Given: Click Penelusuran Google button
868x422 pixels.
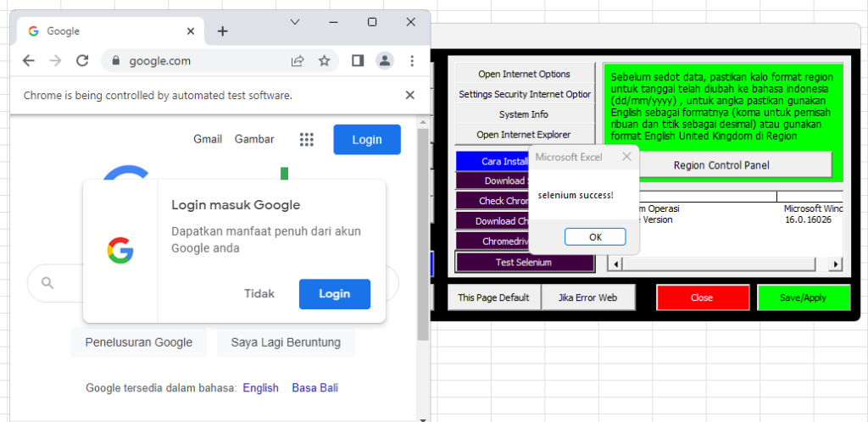Looking at the screenshot, I should (138, 342).
